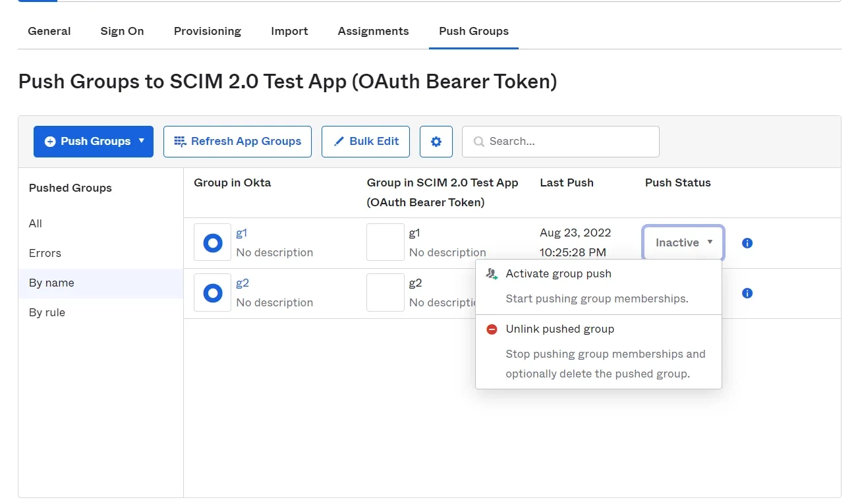Screen dimensions: 856x504
Task: Click the Push Groups to SCIM page heading
Action: click(287, 82)
